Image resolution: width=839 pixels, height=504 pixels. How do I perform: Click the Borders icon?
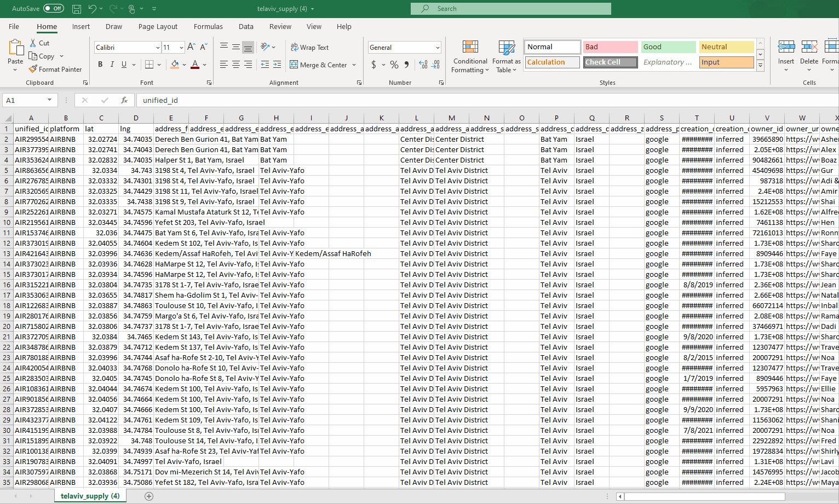click(x=149, y=65)
